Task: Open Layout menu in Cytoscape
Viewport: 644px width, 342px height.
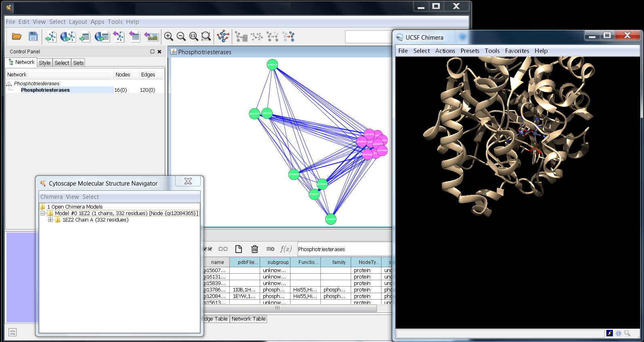Action: pyautogui.click(x=78, y=22)
